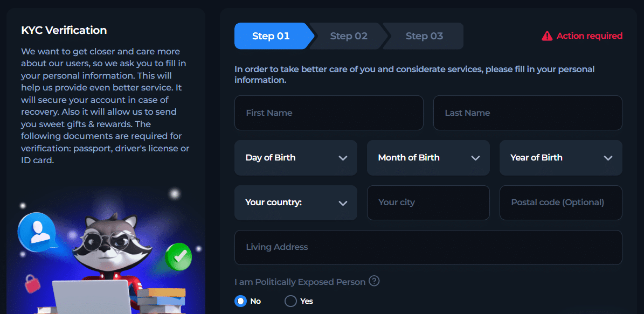This screenshot has height=314, width=644.
Task: Click the blue profile avatar icon in illustration
Action: (37, 234)
